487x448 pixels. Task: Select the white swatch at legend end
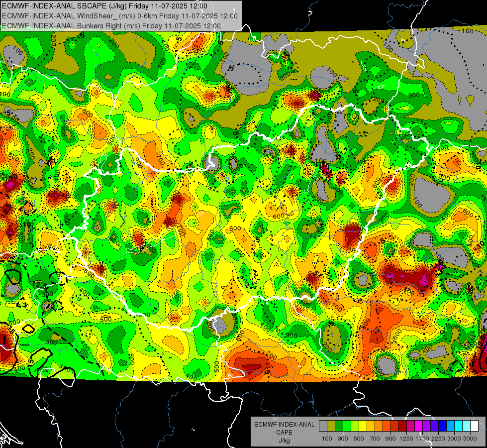click(475, 426)
